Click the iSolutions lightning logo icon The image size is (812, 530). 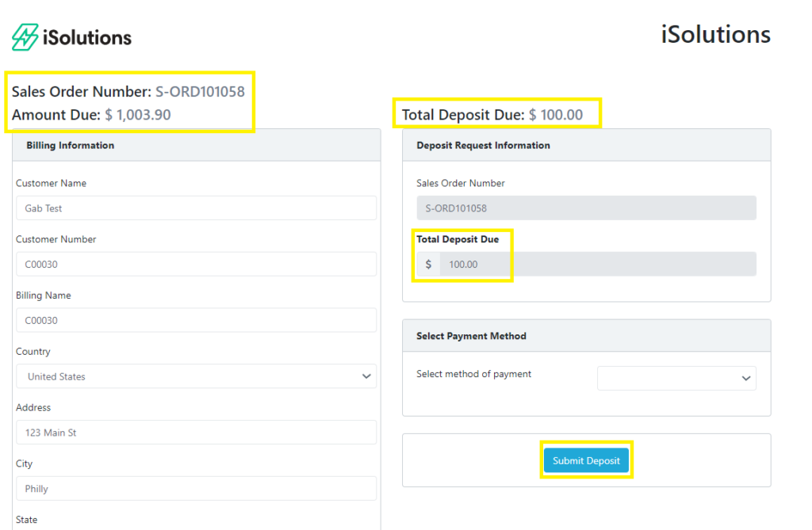pos(25,37)
